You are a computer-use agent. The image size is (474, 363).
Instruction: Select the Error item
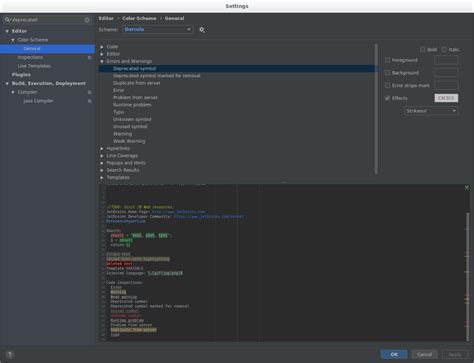[118, 90]
